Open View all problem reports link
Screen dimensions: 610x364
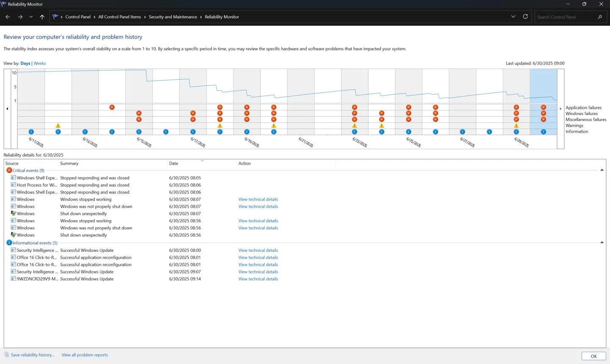pos(85,355)
